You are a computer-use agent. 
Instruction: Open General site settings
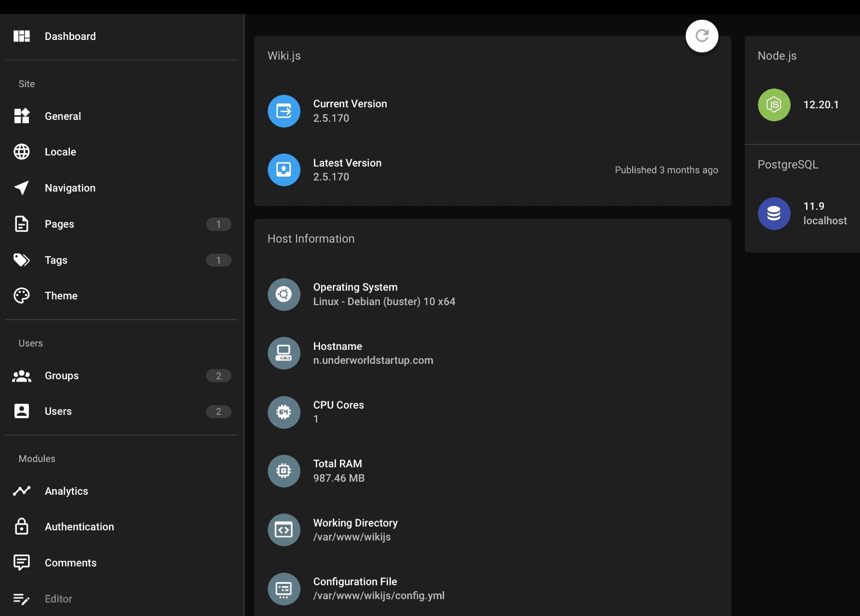tap(122, 116)
